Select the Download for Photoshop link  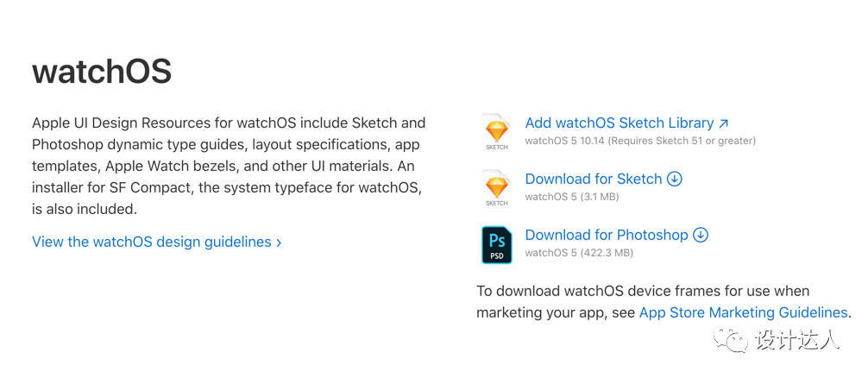606,235
